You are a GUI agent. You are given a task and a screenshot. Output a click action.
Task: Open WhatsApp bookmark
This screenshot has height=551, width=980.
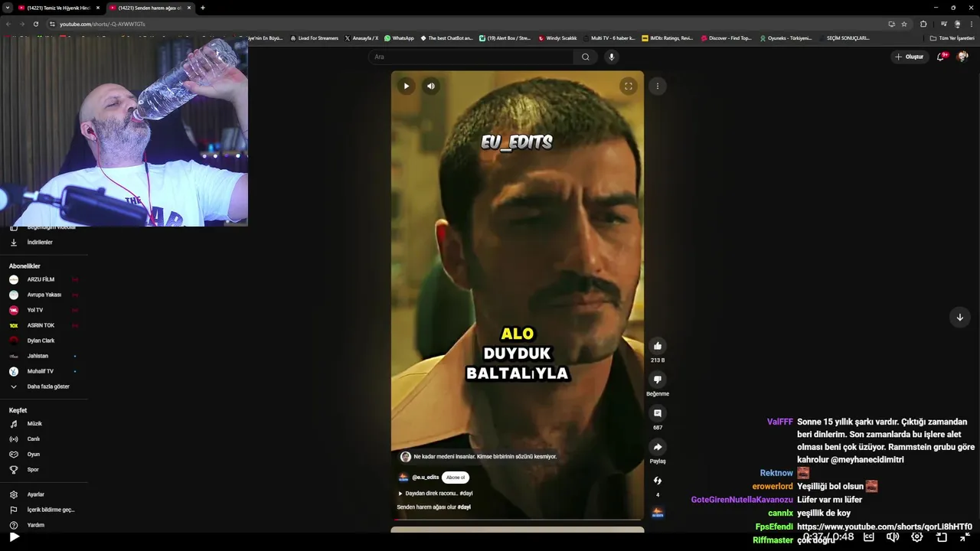pyautogui.click(x=399, y=38)
